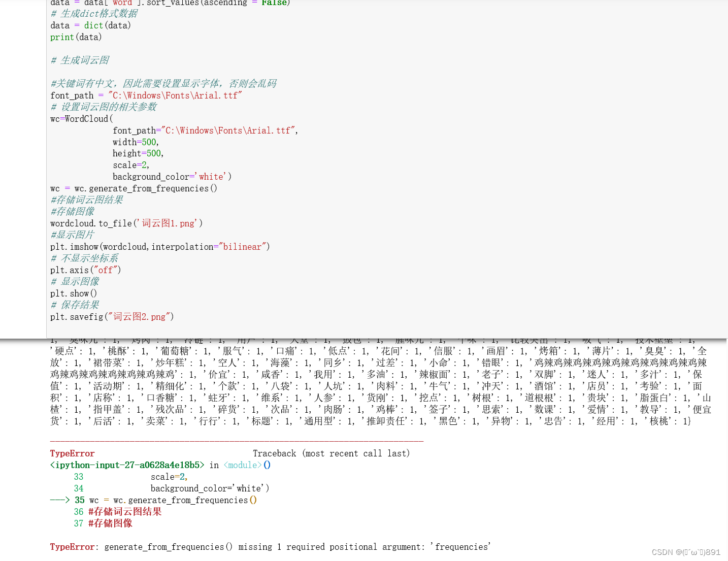Click the 生成词云图 comment line

click(79, 60)
